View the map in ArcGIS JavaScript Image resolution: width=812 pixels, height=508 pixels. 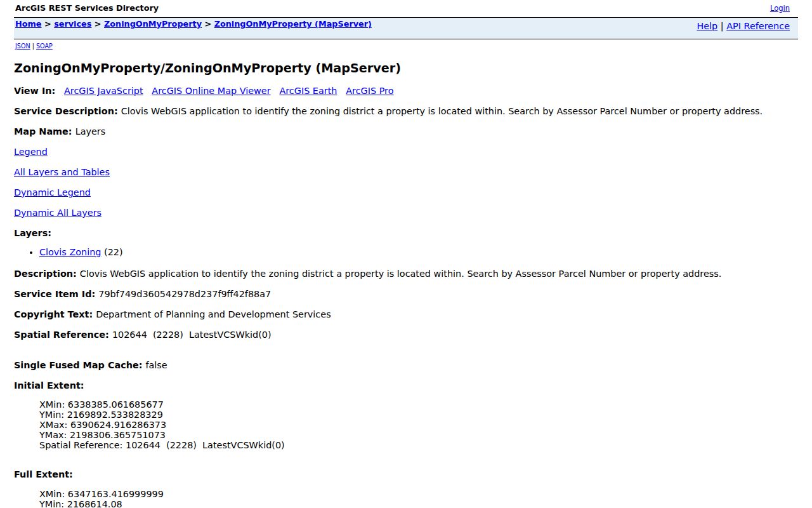(x=103, y=91)
